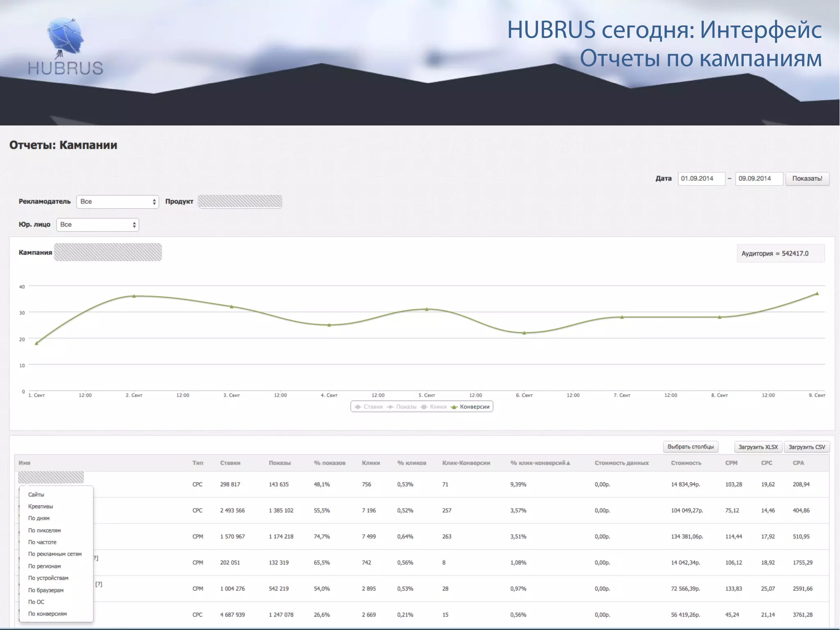
Task: Click cell value 1755,29
Action: tap(803, 563)
